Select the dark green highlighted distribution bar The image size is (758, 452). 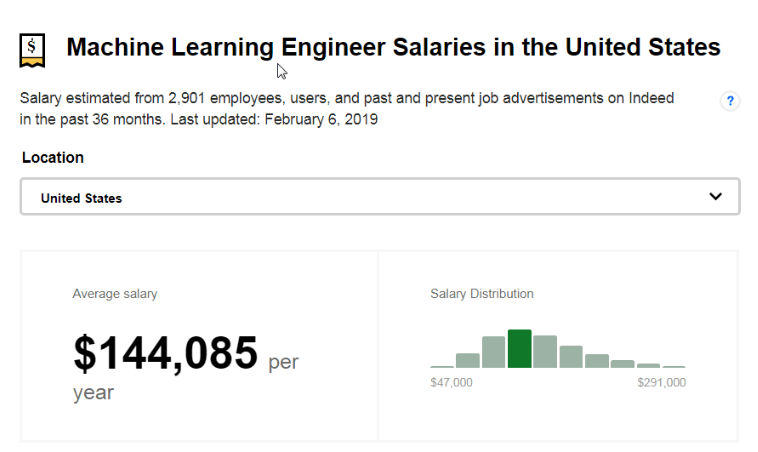(520, 349)
